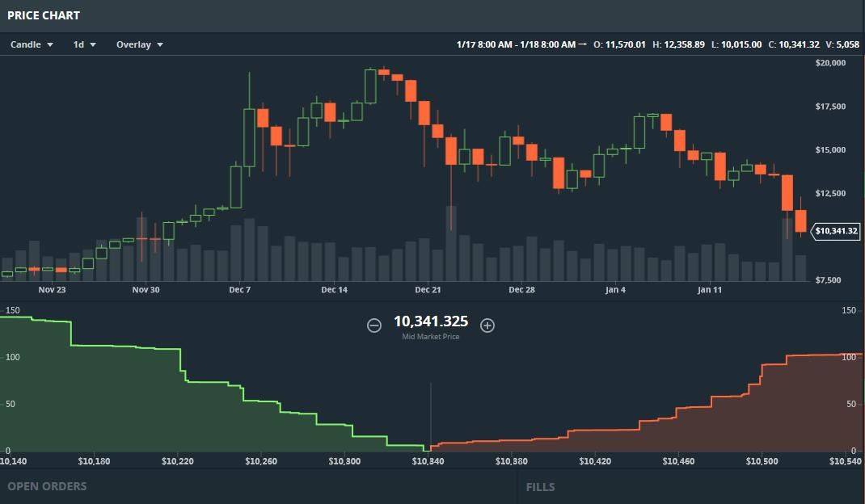Zoom out depth chart with minus icon
The image size is (865, 504).
click(x=374, y=325)
